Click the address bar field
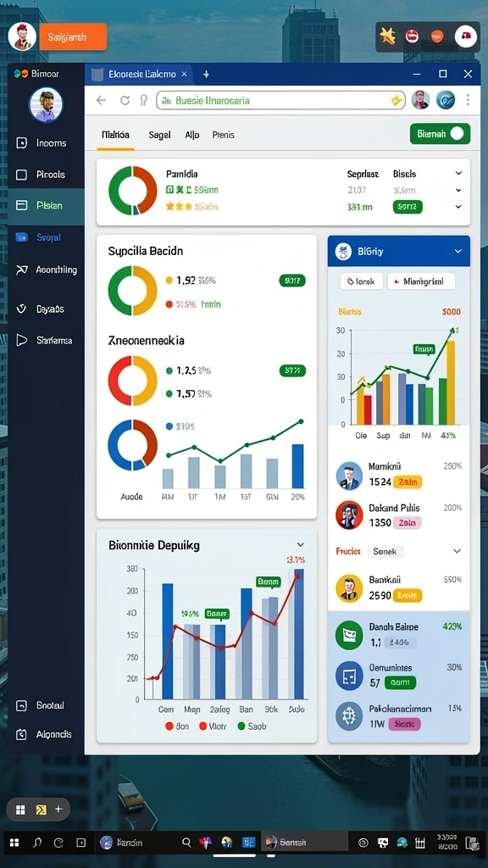Image resolution: width=488 pixels, height=868 pixels. (x=280, y=100)
